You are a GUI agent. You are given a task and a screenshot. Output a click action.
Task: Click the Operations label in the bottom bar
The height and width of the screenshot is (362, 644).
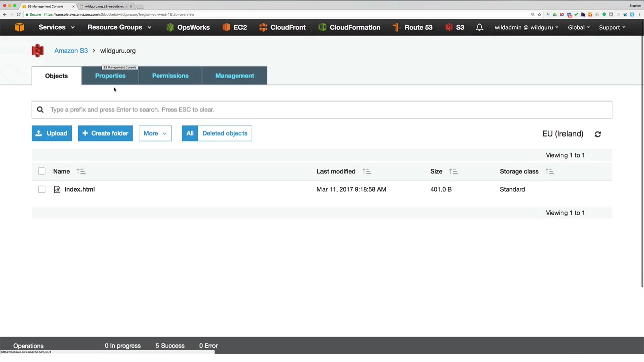point(28,346)
